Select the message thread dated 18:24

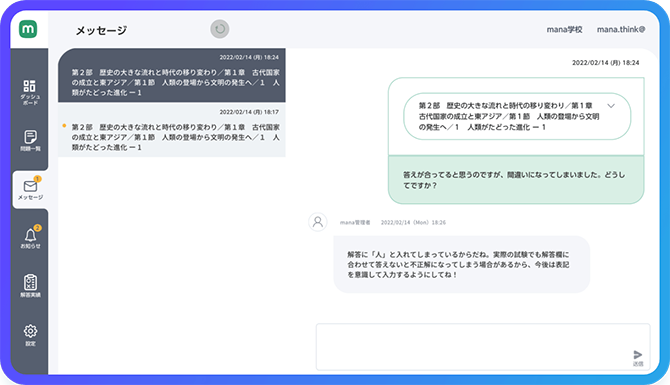coord(172,75)
